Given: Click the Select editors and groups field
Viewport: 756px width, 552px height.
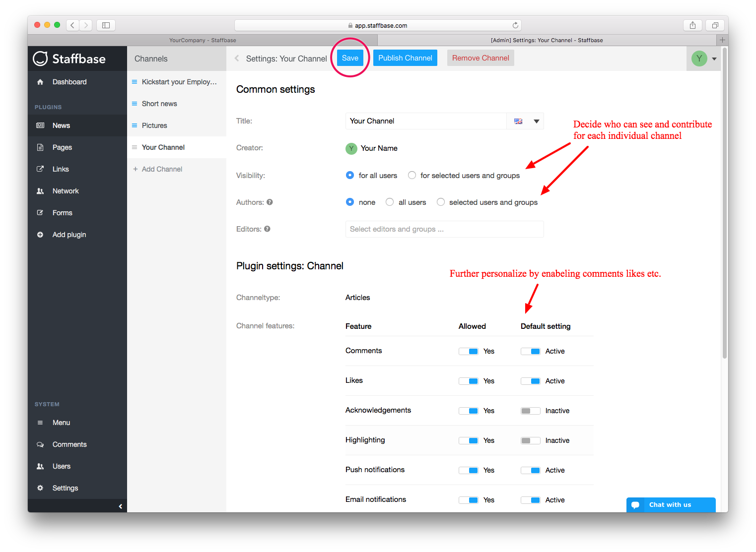Looking at the screenshot, I should [x=444, y=229].
